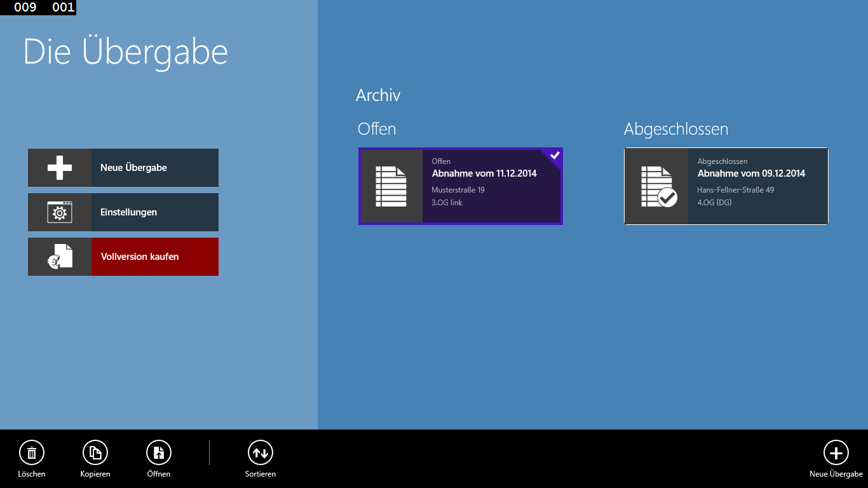Click the Sortieren arrows icon

coord(261,453)
